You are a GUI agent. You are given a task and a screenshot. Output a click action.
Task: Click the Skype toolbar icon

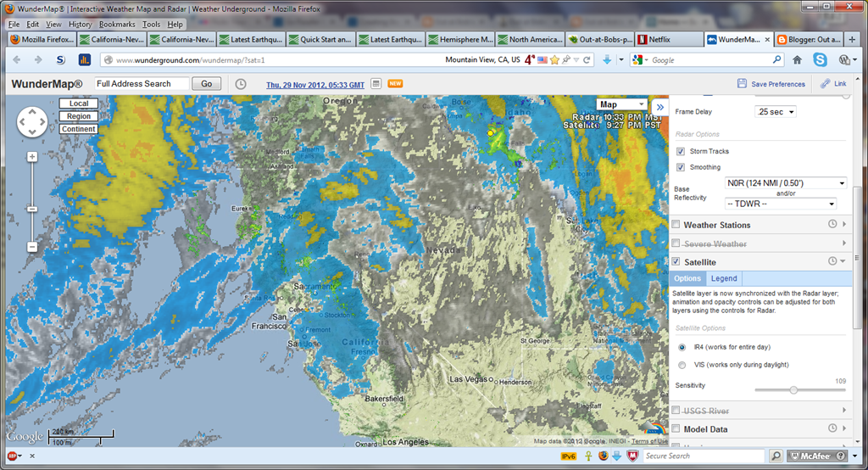[820, 60]
